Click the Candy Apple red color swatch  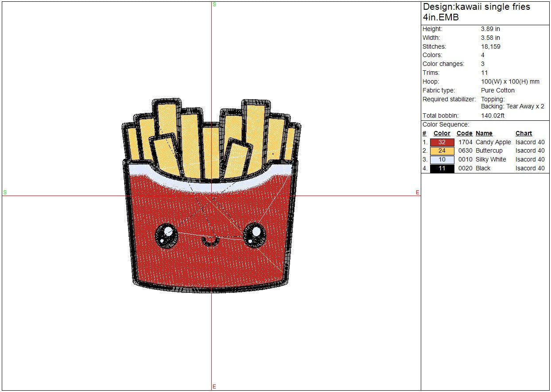coord(442,142)
